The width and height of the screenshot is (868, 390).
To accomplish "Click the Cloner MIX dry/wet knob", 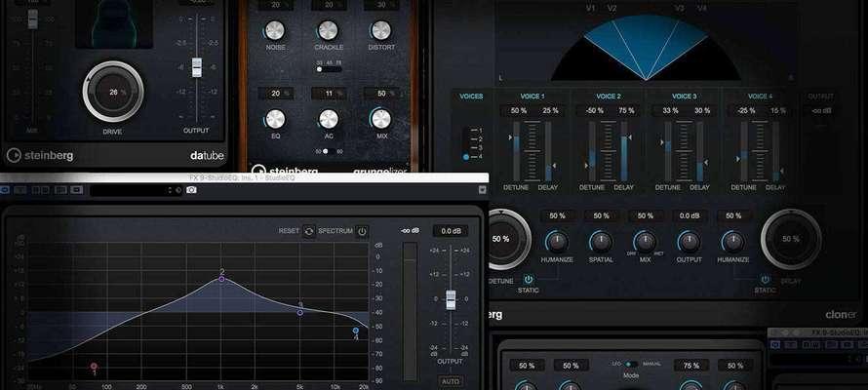I will pyautogui.click(x=645, y=242).
